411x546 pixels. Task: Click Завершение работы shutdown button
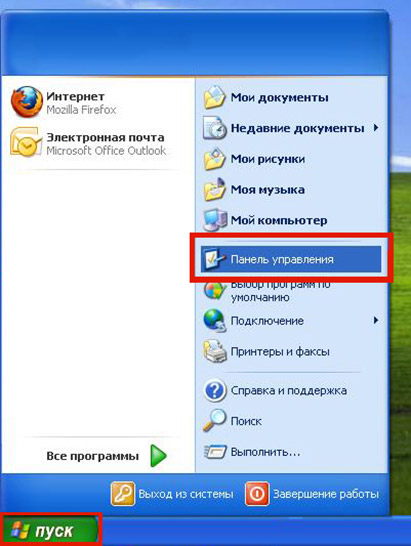[x=312, y=494]
